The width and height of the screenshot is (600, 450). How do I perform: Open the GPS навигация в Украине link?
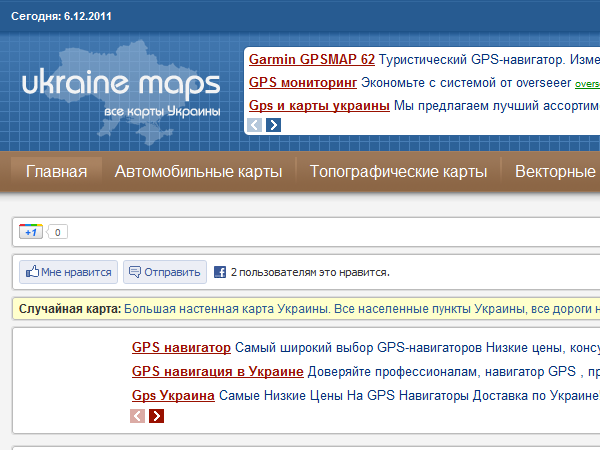click(218, 371)
